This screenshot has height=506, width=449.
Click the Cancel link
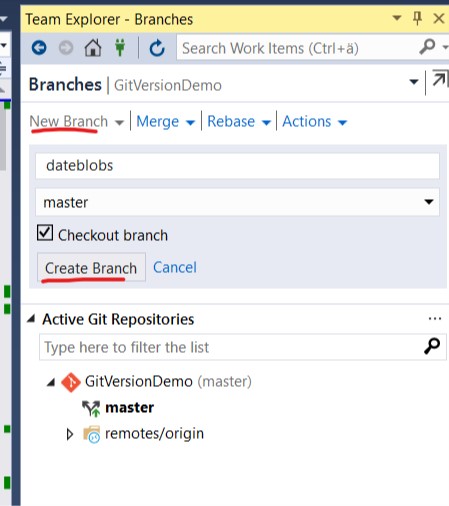tap(175, 267)
